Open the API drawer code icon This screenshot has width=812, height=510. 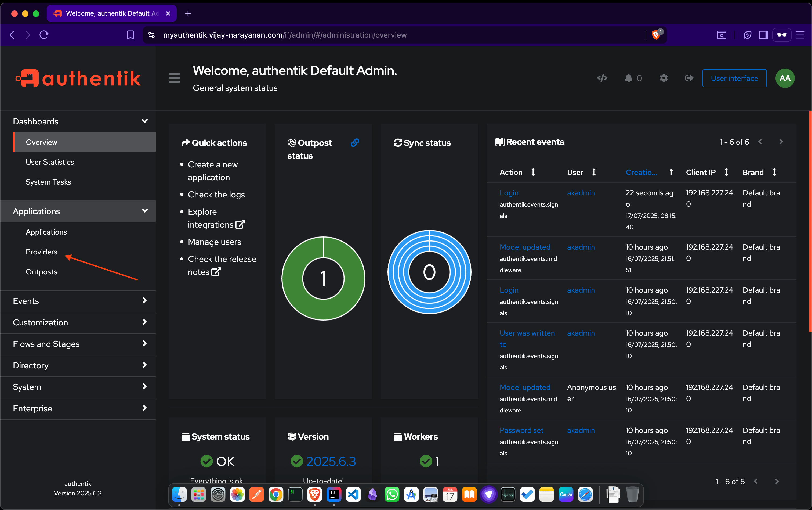coord(602,78)
